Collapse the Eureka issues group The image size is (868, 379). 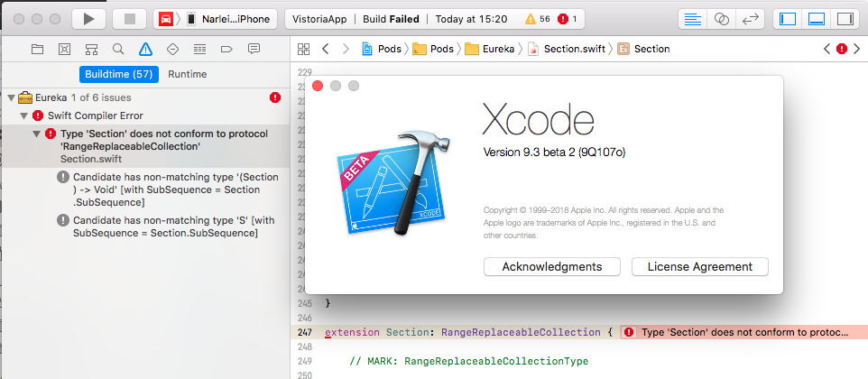(11, 98)
